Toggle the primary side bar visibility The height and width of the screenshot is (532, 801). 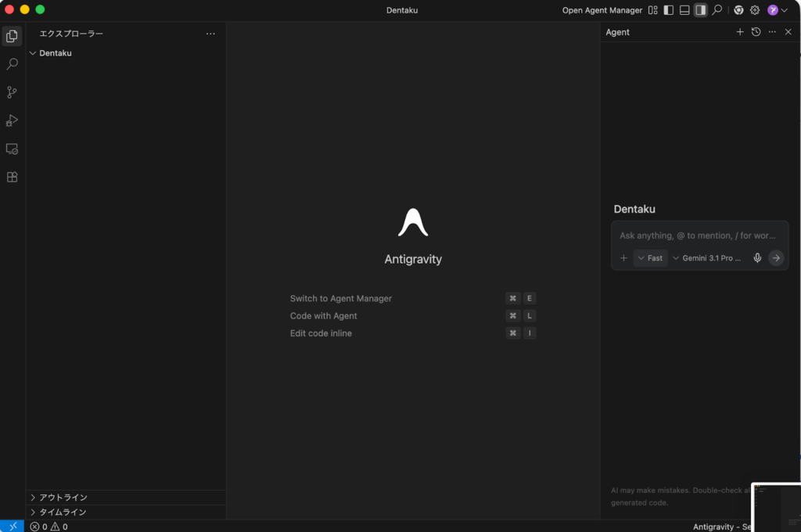pos(669,10)
